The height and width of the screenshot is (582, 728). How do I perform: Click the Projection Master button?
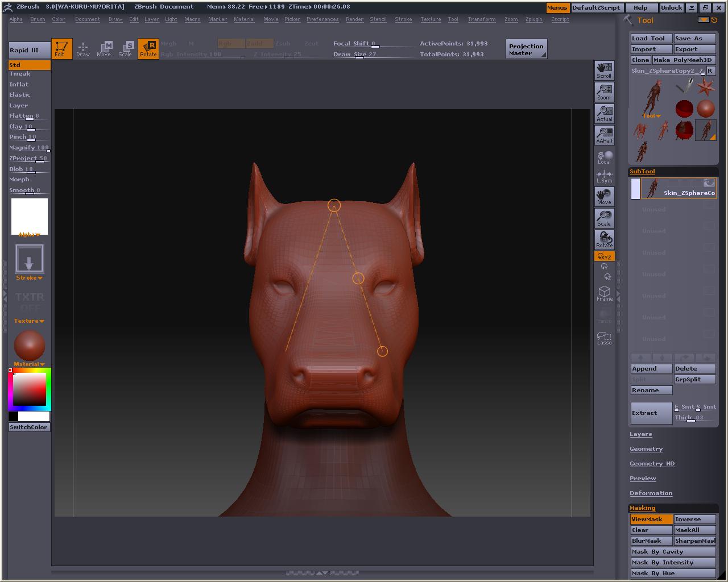coord(526,49)
